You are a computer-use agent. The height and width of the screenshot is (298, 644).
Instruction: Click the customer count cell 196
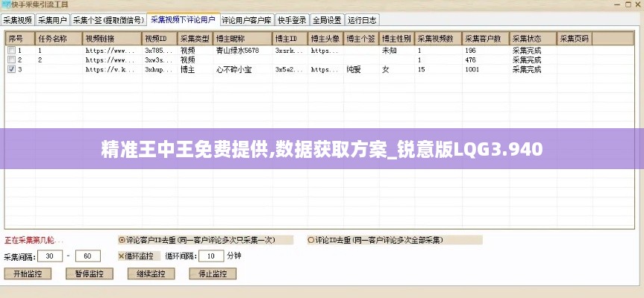pos(486,51)
